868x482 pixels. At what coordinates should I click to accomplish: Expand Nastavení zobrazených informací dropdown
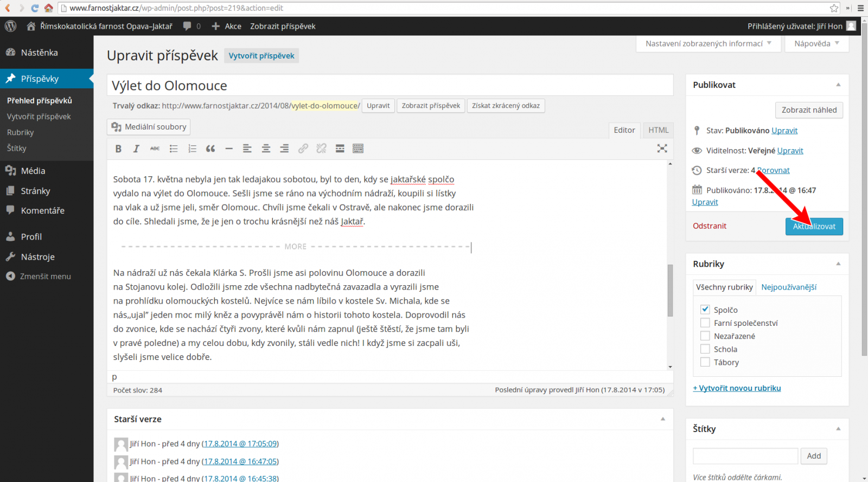(709, 43)
